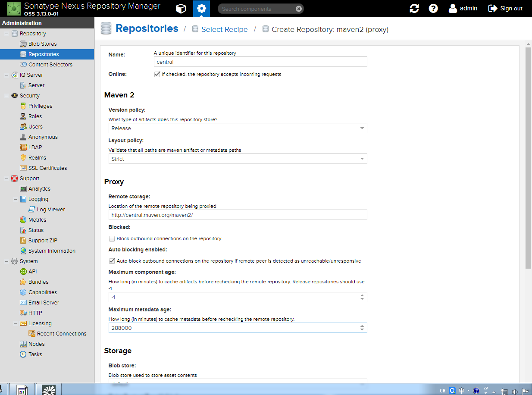Open the admin user account
Image resolution: width=532 pixels, height=395 pixels.
[x=463, y=8]
